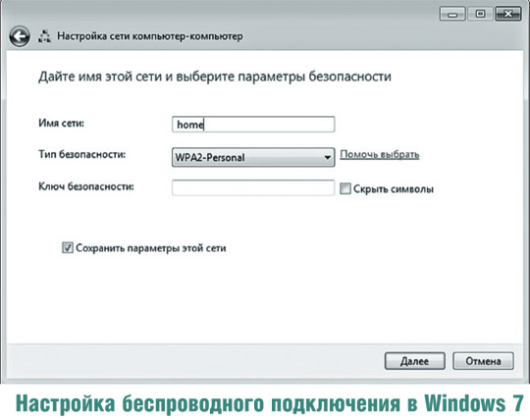Maximize the network setup window
The image size is (530, 420).
pyautogui.click(x=480, y=14)
